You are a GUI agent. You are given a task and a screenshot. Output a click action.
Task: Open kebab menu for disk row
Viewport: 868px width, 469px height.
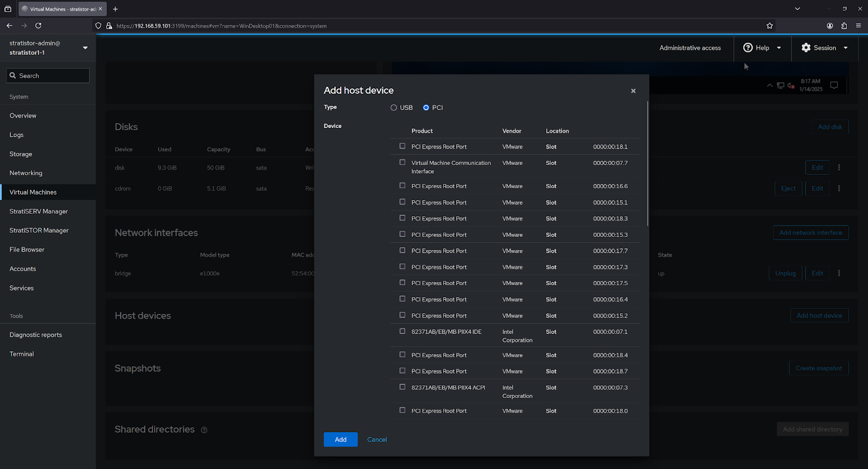839,168
